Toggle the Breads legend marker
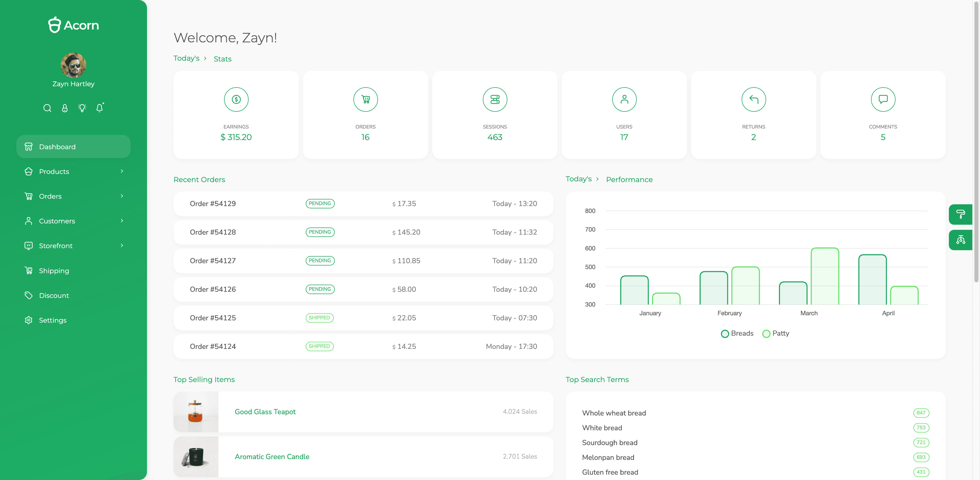Image resolution: width=980 pixels, height=480 pixels. (x=725, y=334)
